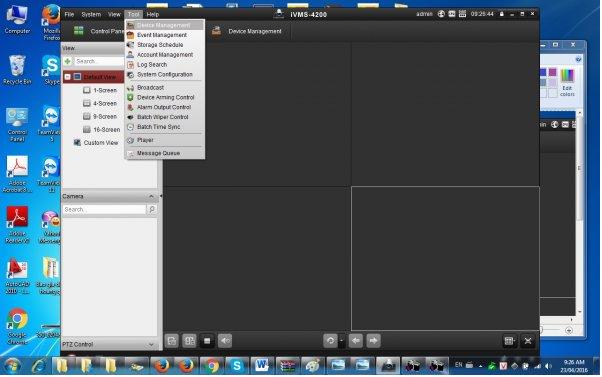
Task: Open the View menu
Action: 114,15
